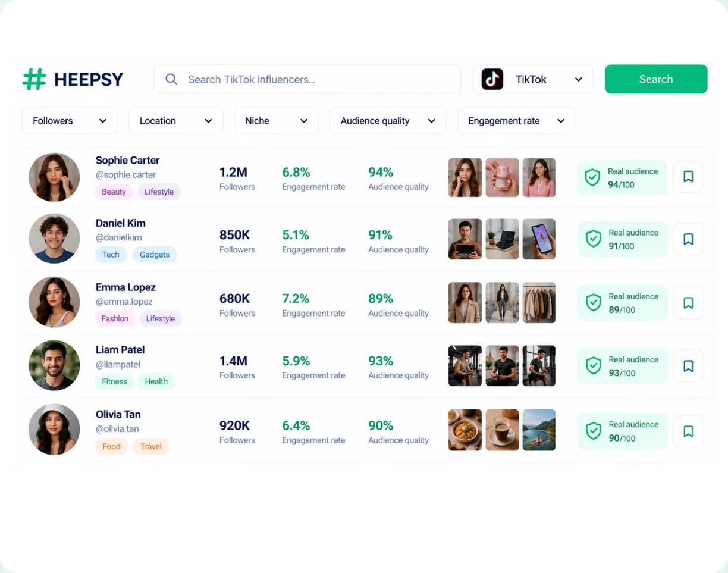Open Olivia Tan's lake landscape post thumbnail
This screenshot has width=728, height=573.
coord(539,430)
